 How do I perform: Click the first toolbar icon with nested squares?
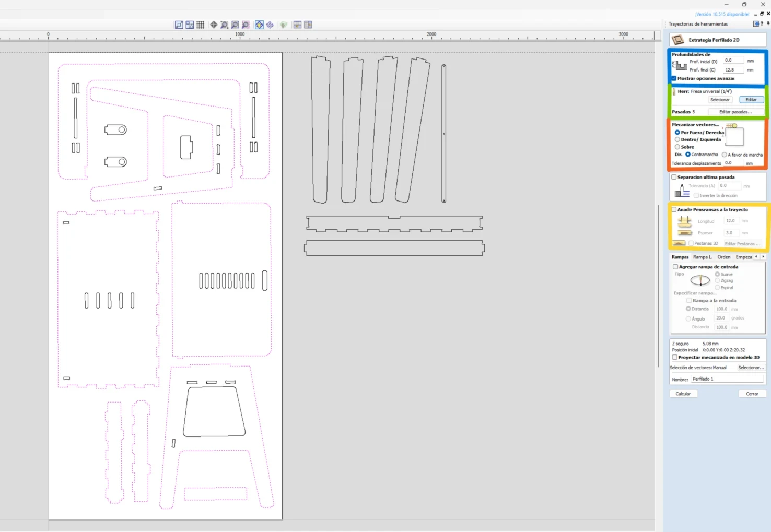[179, 25]
